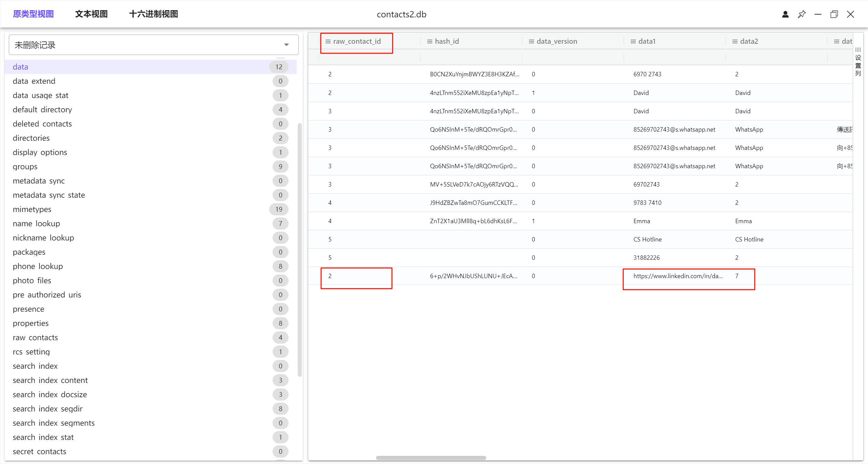Viewport: 868px width, 464px height.
Task: Click filter field under data1 column
Action: pos(674,57)
